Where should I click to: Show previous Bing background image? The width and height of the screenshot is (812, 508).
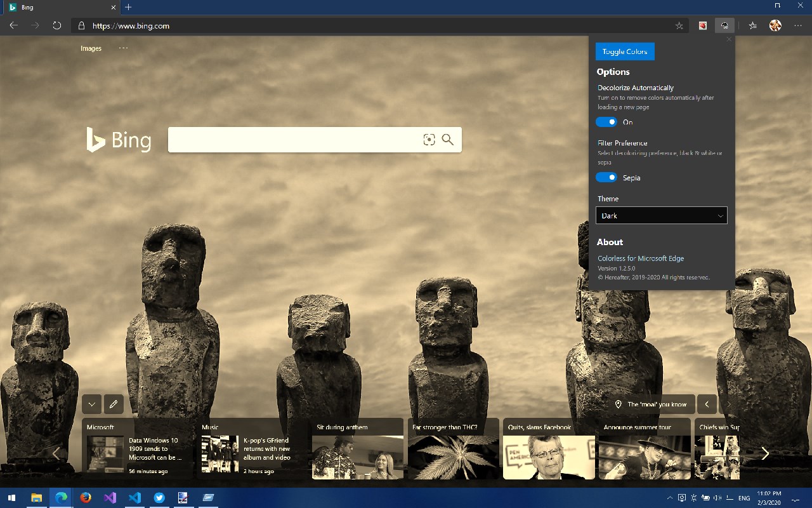pyautogui.click(x=707, y=404)
